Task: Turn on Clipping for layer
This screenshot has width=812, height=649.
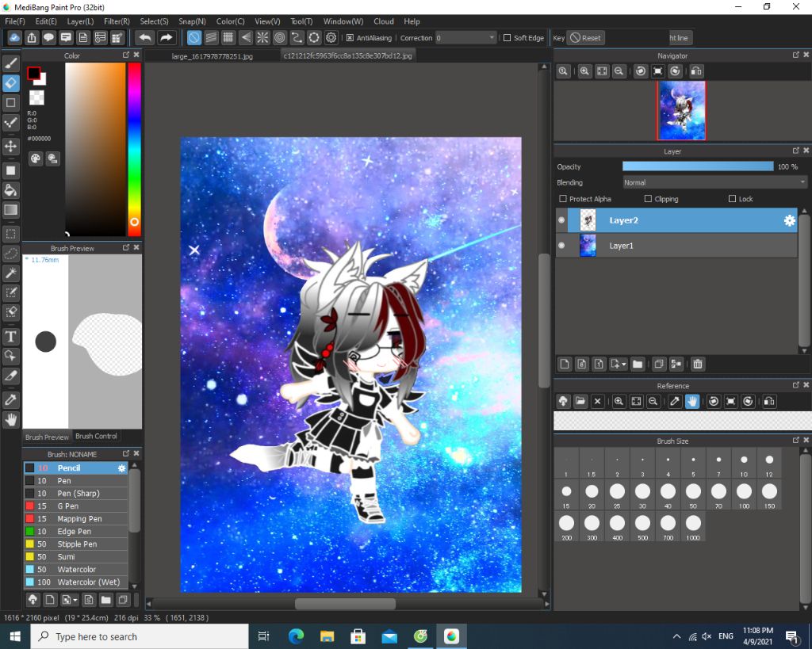Action: coord(648,199)
